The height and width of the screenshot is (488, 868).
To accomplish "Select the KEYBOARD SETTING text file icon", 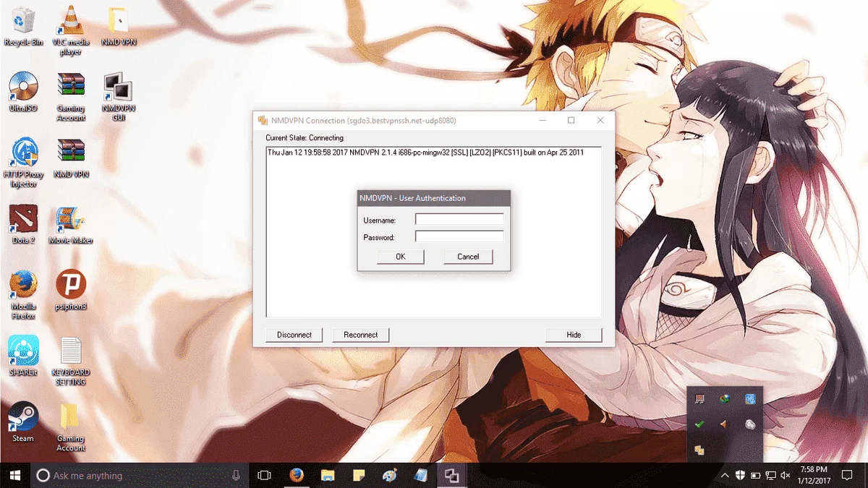I will point(71,361).
